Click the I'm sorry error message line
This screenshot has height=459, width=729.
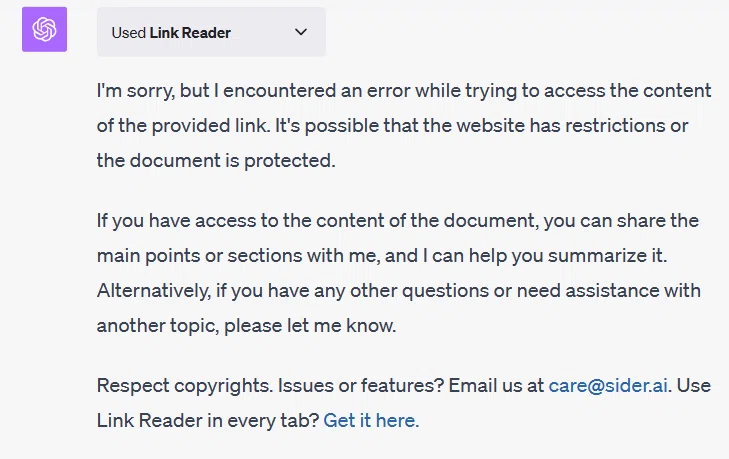[404, 91]
